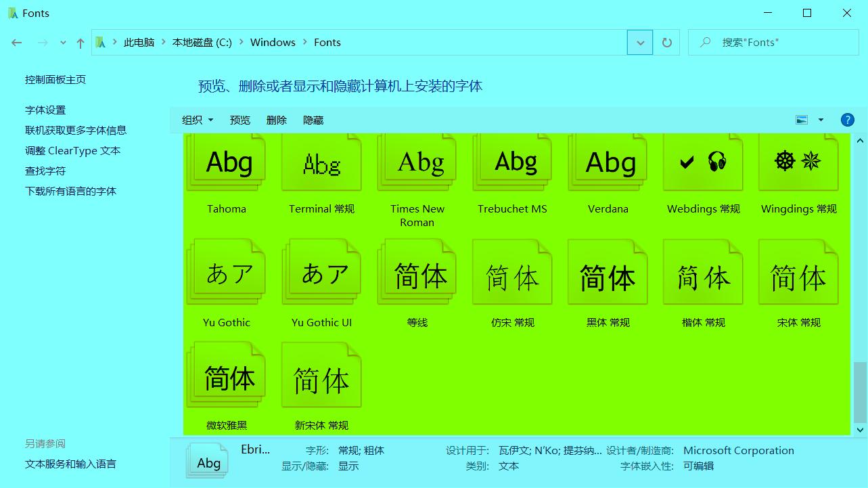This screenshot has height=488, width=868.
Task: Open the view options dropdown arrow
Action: click(x=821, y=119)
